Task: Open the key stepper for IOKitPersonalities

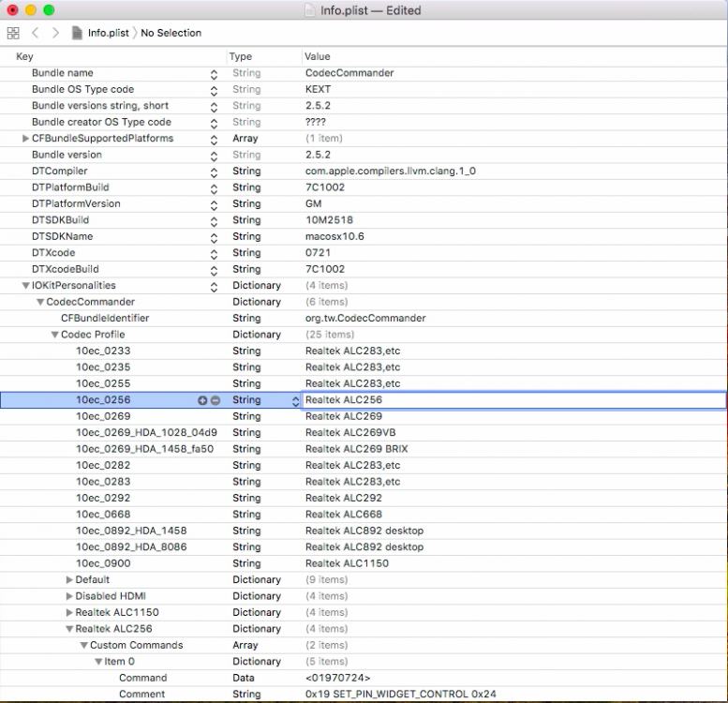Action: (x=214, y=287)
